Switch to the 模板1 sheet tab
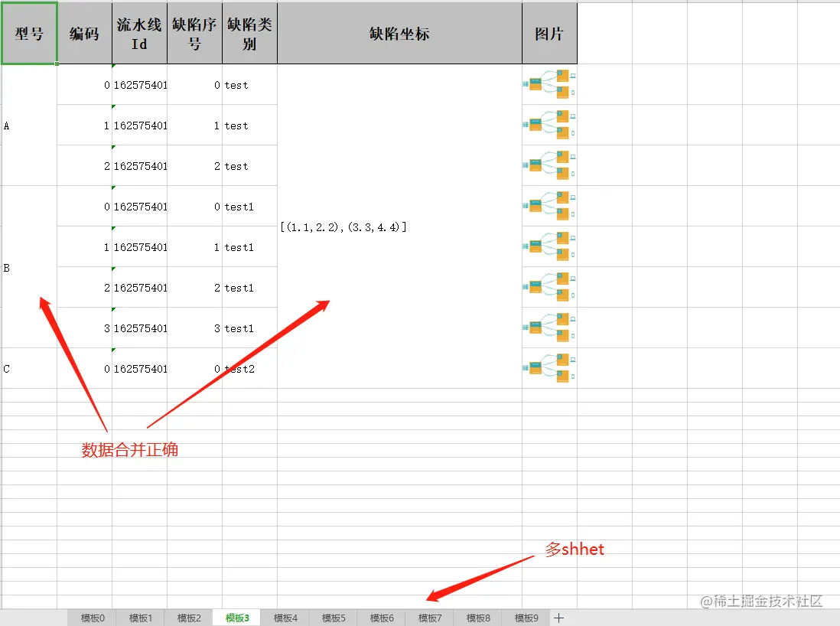The width and height of the screenshot is (840, 626). point(140,618)
